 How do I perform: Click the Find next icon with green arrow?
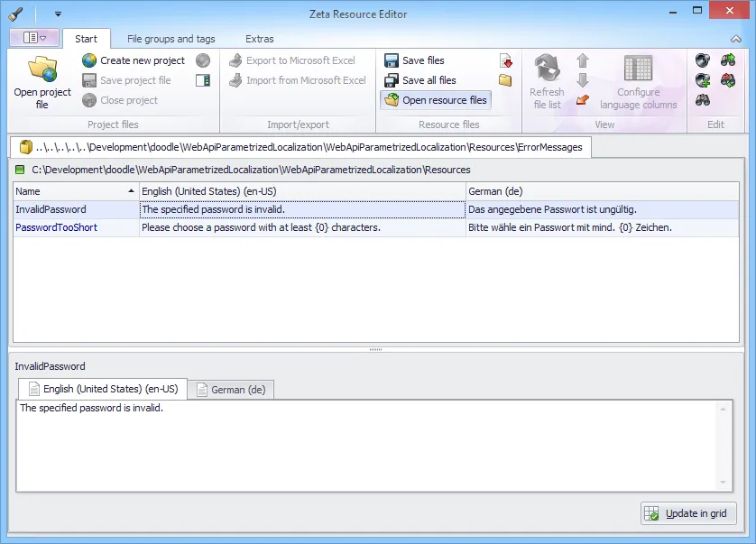729,60
